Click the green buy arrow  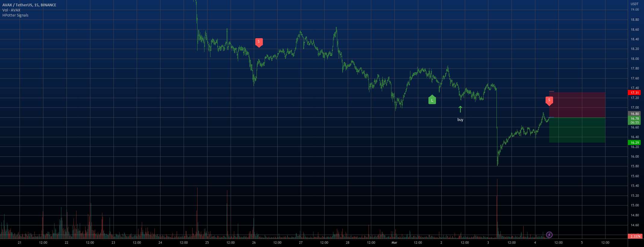(x=460, y=109)
